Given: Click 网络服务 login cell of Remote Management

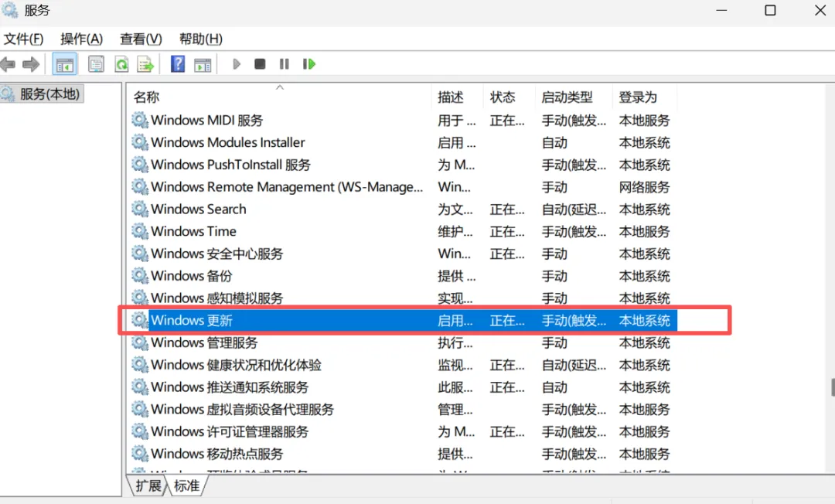Looking at the screenshot, I should point(644,187).
